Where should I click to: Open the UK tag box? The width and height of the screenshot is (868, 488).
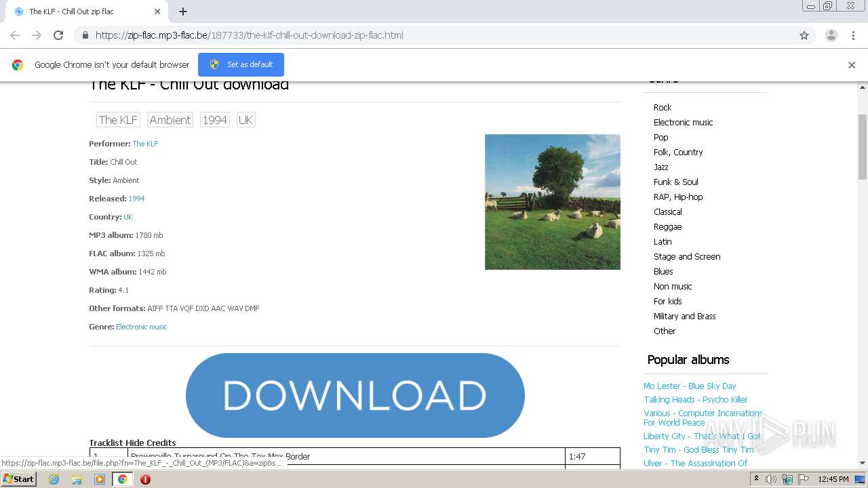(245, 120)
